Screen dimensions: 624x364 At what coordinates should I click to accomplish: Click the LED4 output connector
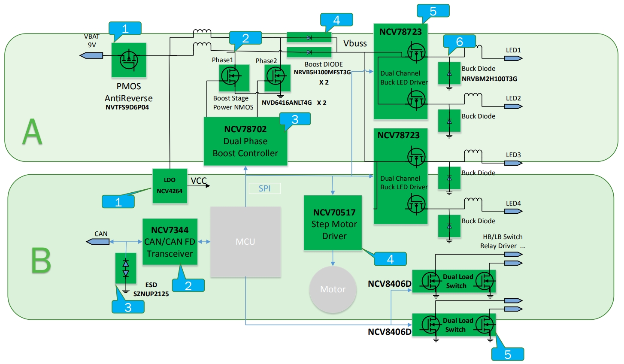(x=513, y=211)
